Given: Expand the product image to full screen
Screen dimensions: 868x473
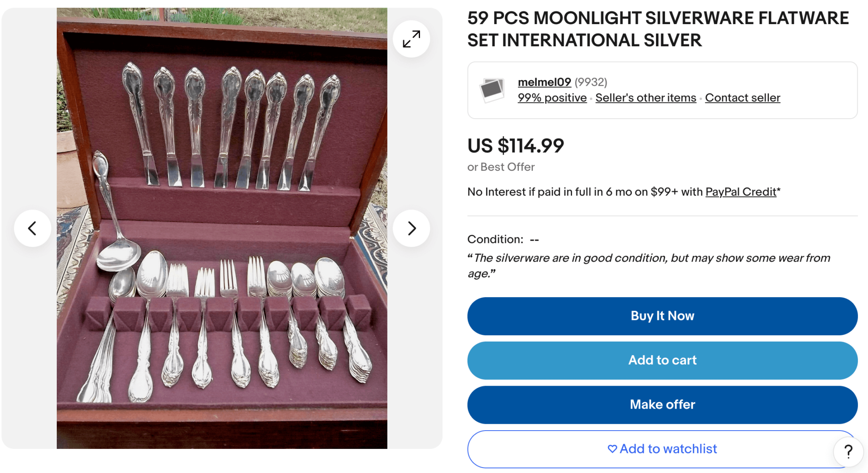Looking at the screenshot, I should [x=411, y=39].
